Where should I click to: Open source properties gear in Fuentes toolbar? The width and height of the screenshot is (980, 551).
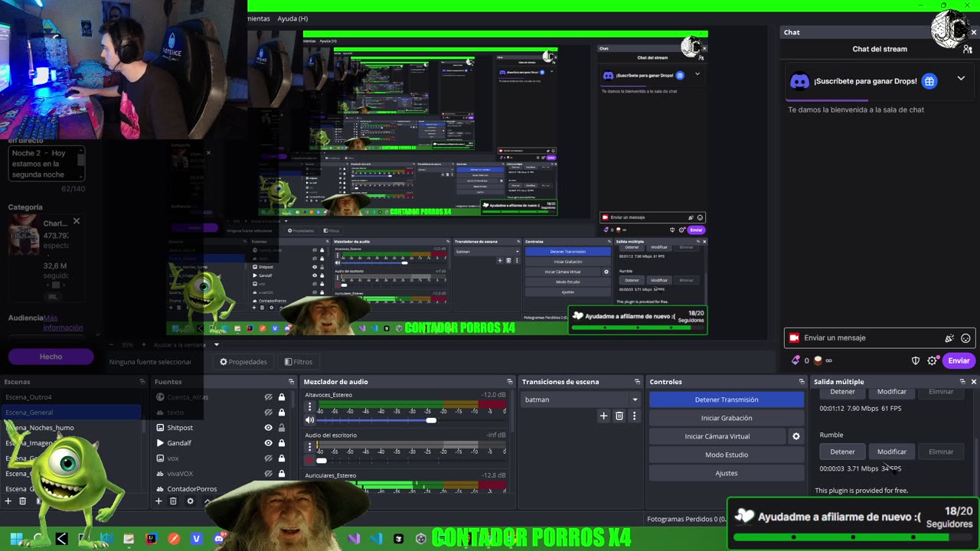point(190,501)
